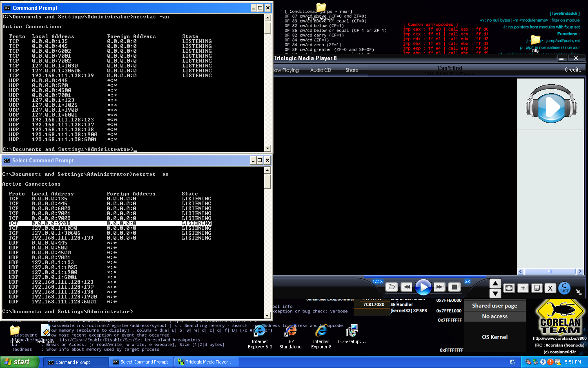Switch to Command Prompt taskbar item

click(76, 362)
